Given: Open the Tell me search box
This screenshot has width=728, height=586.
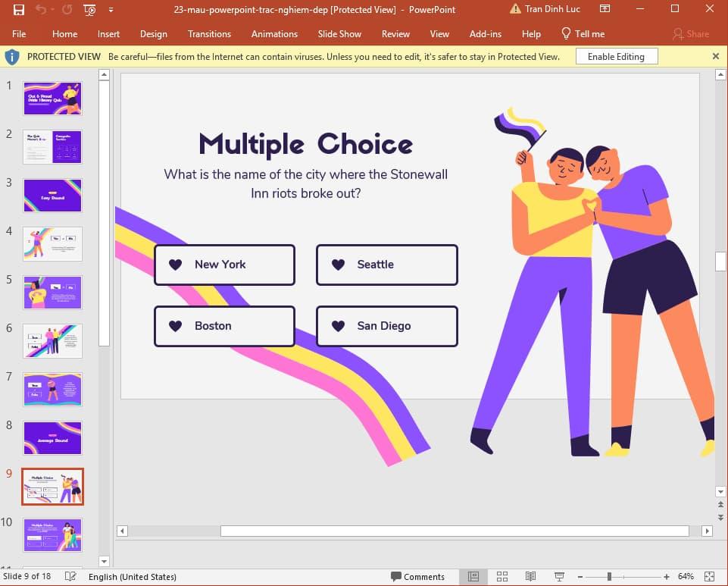Looking at the screenshot, I should pyautogui.click(x=583, y=33).
